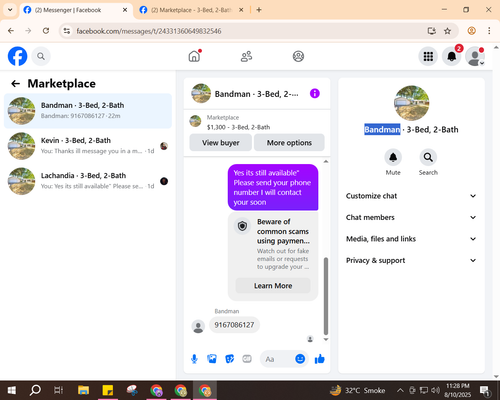Record a voice clip microphone icon

194,359
